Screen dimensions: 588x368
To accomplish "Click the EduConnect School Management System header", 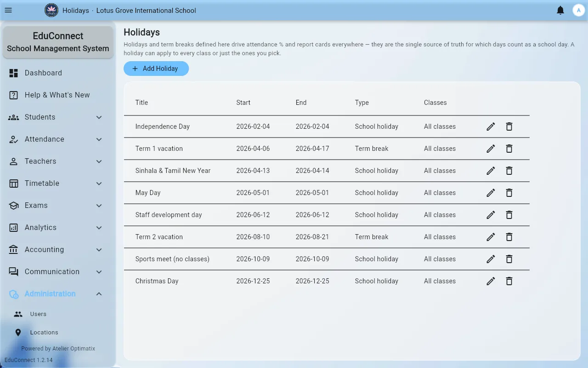I will [58, 42].
